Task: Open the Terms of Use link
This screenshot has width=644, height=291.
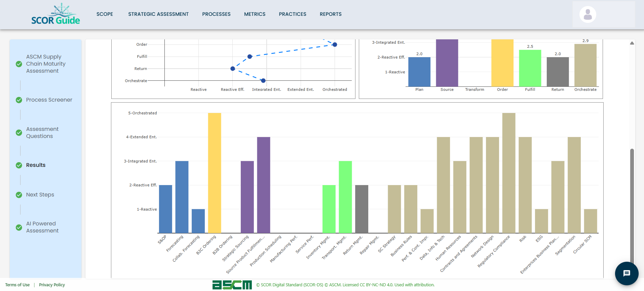Action: 17,285
